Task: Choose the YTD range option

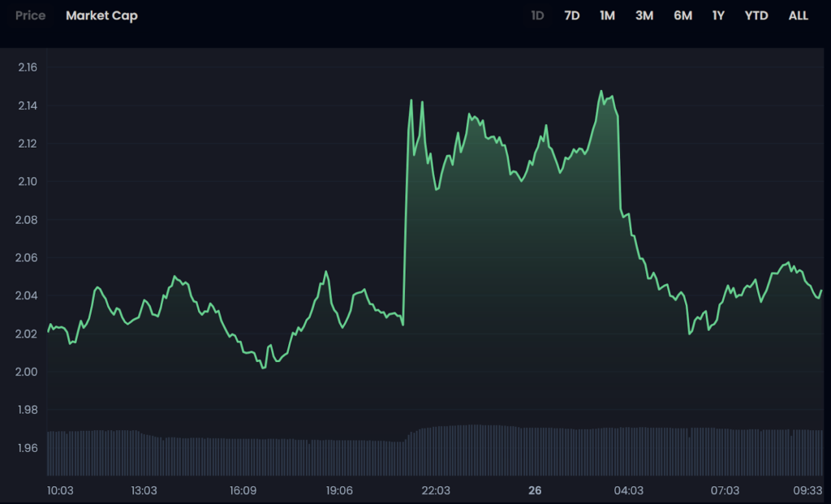Action: [x=756, y=15]
